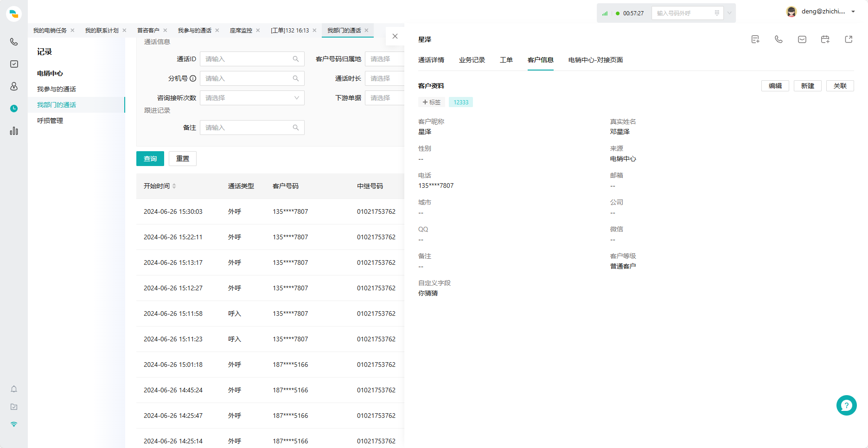Close the customer detail panel with X
Image resolution: width=868 pixels, height=448 pixels.
click(x=395, y=36)
